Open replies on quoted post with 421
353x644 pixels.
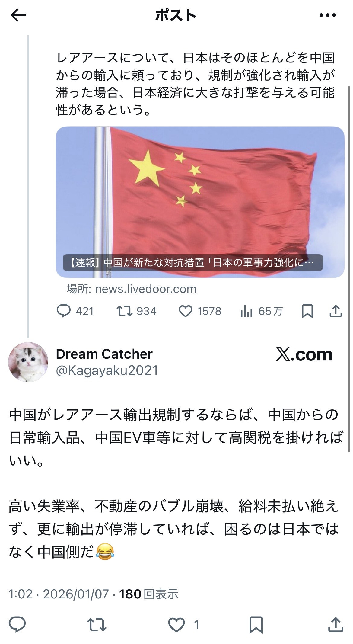coord(75,311)
